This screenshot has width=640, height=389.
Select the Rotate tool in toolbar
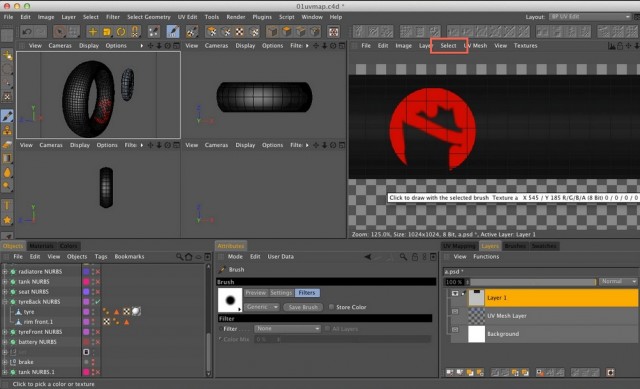pyautogui.click(x=121, y=31)
